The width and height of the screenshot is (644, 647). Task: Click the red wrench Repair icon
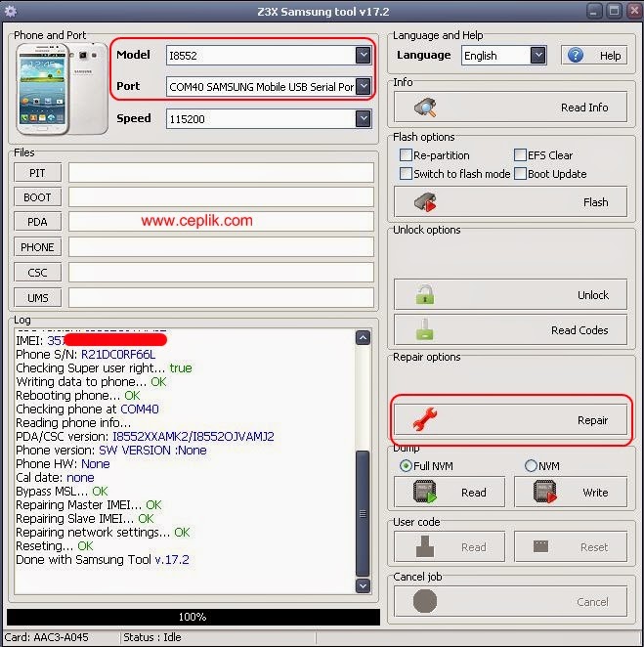click(x=425, y=419)
